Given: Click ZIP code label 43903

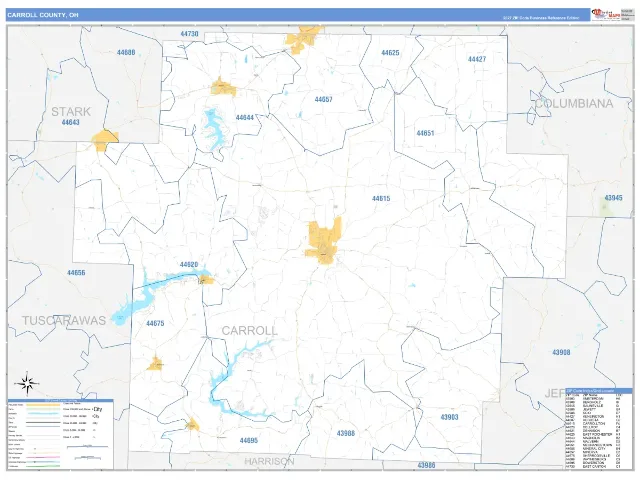Looking at the screenshot, I should pos(449,417).
